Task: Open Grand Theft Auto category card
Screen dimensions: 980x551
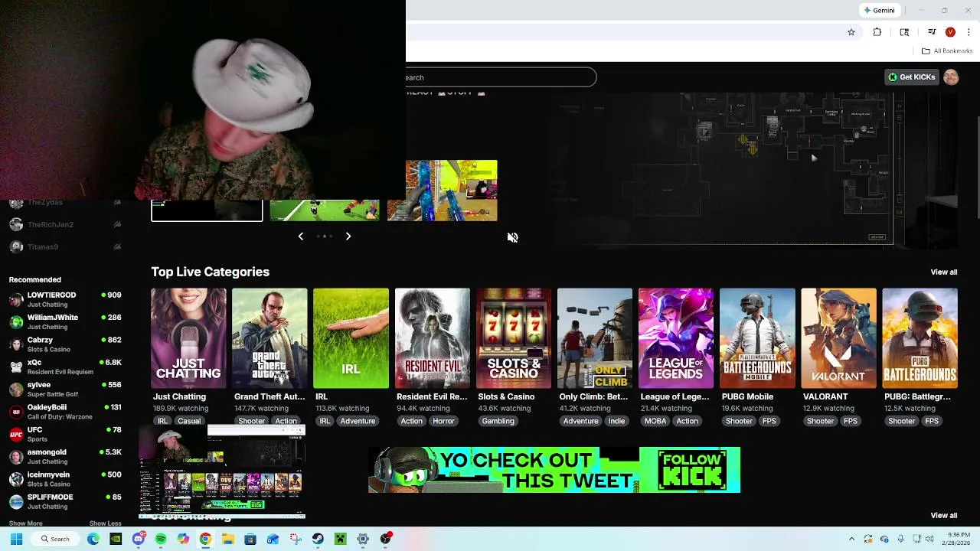Action: point(269,338)
